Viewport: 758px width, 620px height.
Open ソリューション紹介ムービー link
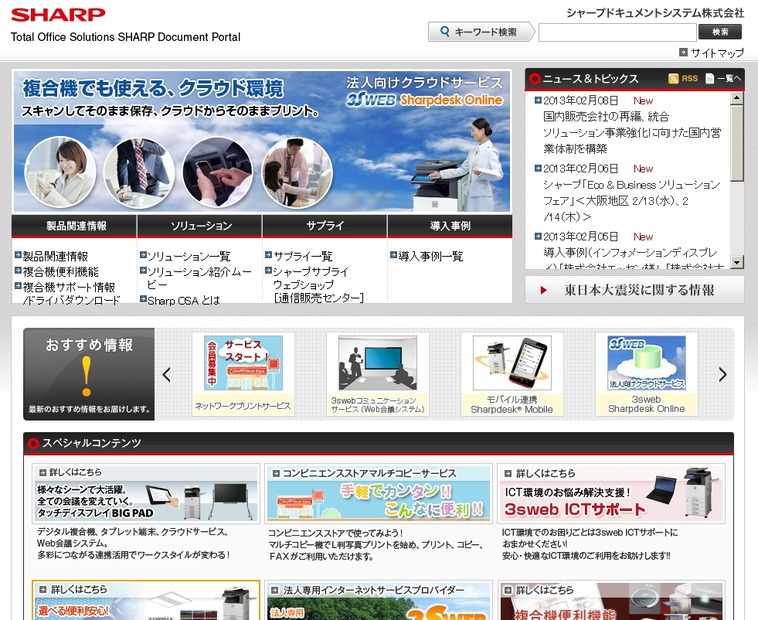tap(199, 278)
